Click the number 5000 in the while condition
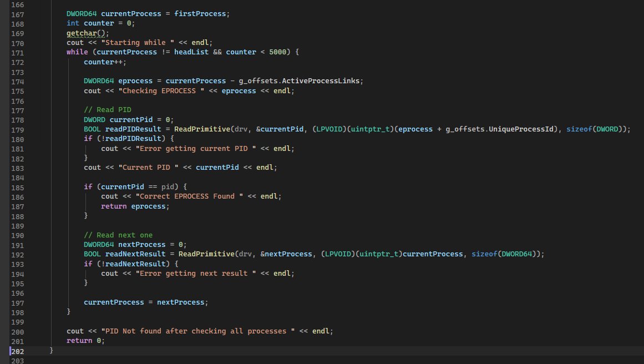Image resolution: width=644 pixels, height=364 pixels. pyautogui.click(x=278, y=52)
